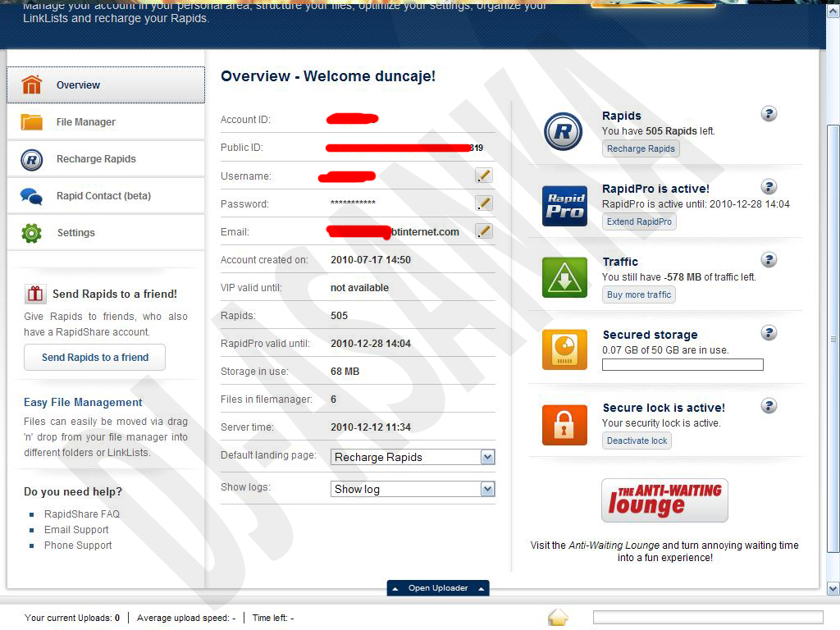Click Send Rapids to a friend button
The width and height of the screenshot is (840, 630).
[95, 358]
